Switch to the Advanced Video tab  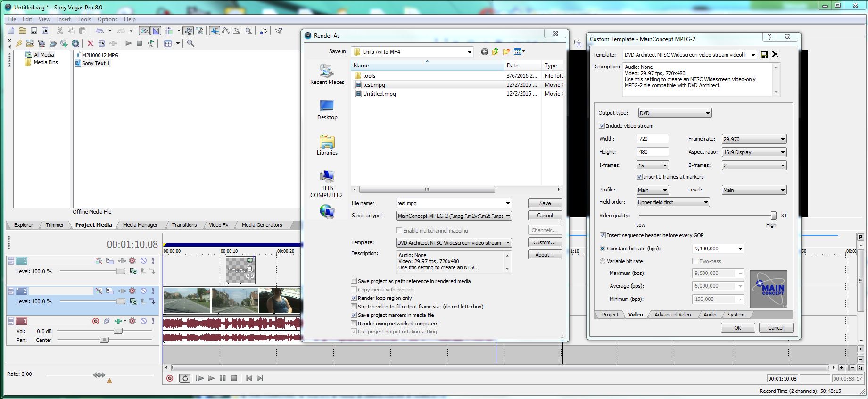672,315
